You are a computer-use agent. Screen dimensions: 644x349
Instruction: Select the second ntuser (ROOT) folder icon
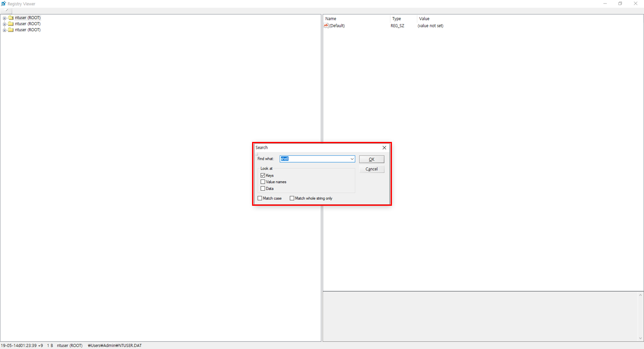coord(11,24)
